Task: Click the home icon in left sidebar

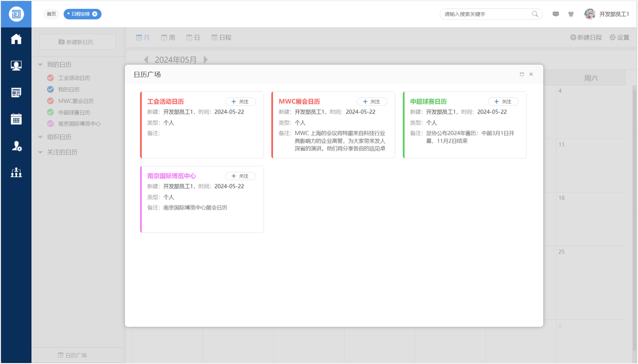Action: click(x=16, y=39)
